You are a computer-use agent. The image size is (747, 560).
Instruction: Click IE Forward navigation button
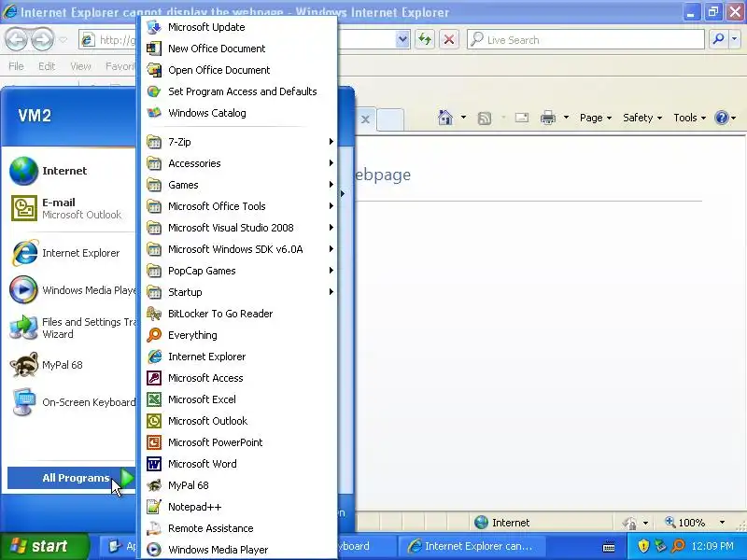coord(42,39)
